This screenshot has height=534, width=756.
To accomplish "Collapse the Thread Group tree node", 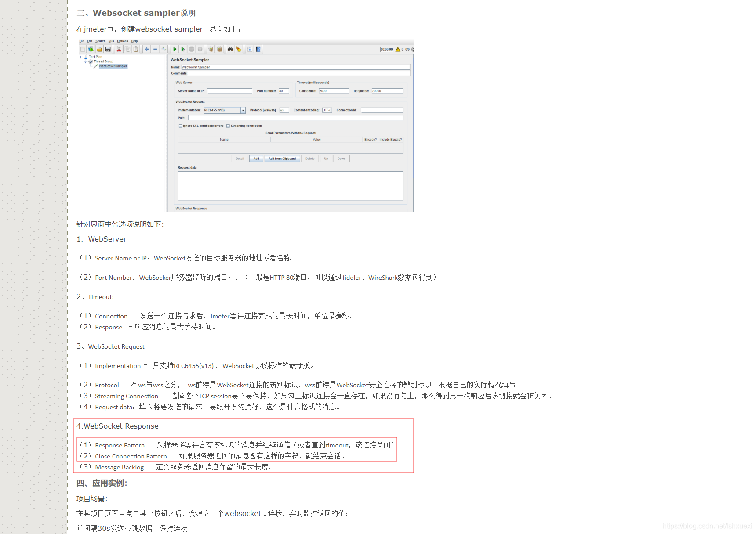I will click(x=85, y=61).
